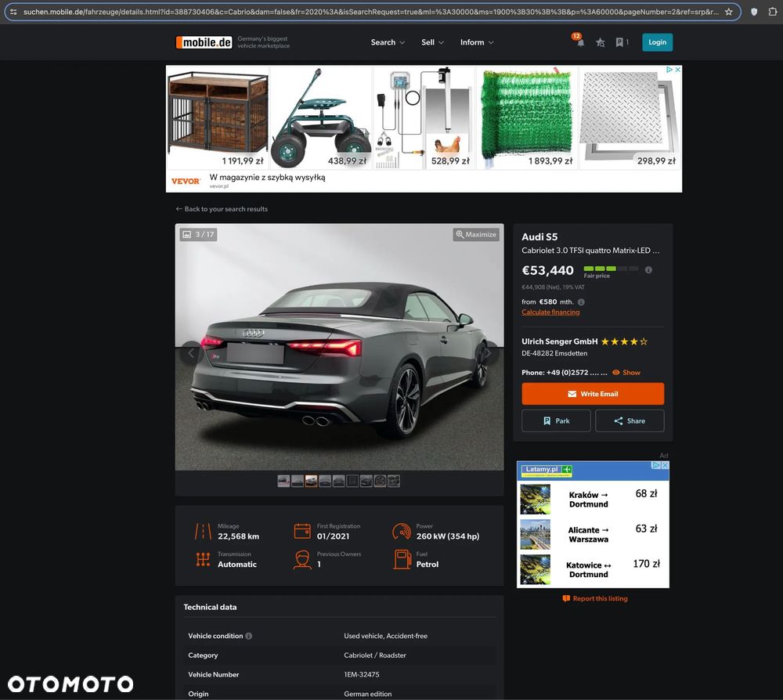Image resolution: width=783 pixels, height=700 pixels.
Task: Click the 01/2021 first registration value
Action: 333,536
